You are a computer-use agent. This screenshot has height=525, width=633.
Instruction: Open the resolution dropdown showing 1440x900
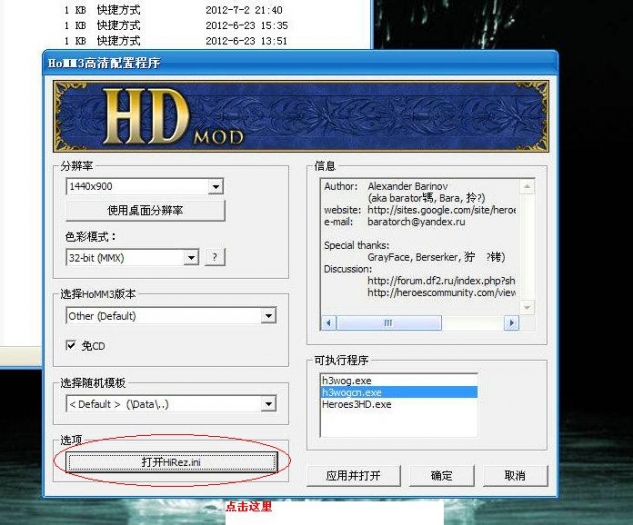(145, 187)
